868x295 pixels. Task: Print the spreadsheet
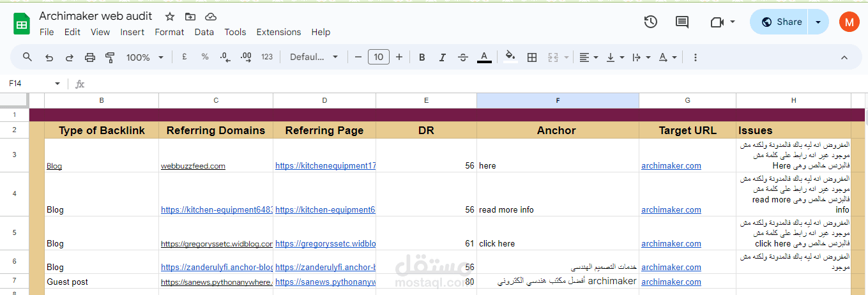pos(89,57)
